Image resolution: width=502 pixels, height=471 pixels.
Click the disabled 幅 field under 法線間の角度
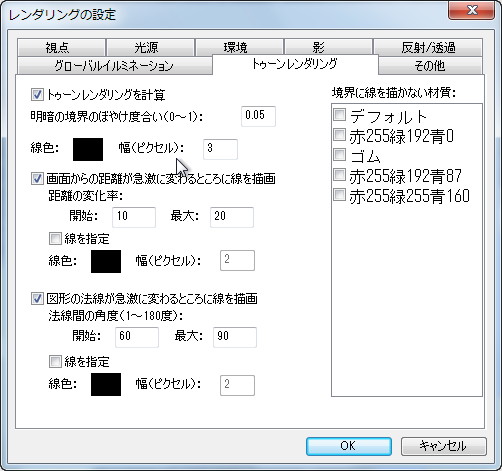pos(237,386)
